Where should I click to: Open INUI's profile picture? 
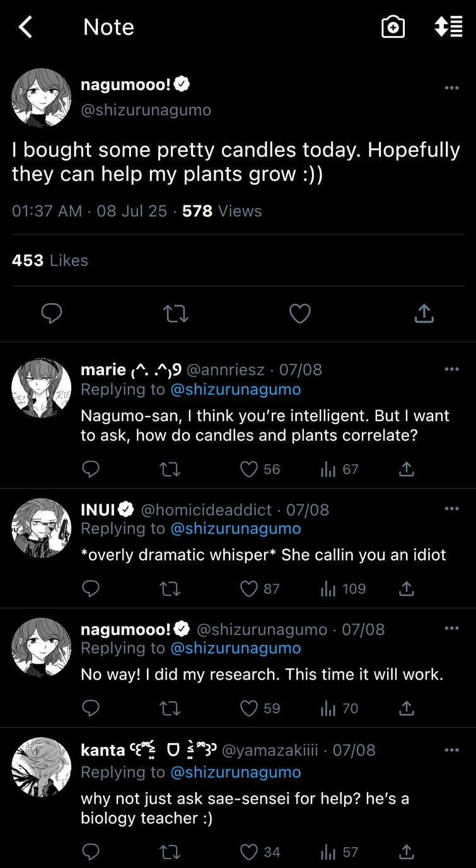[x=42, y=528]
